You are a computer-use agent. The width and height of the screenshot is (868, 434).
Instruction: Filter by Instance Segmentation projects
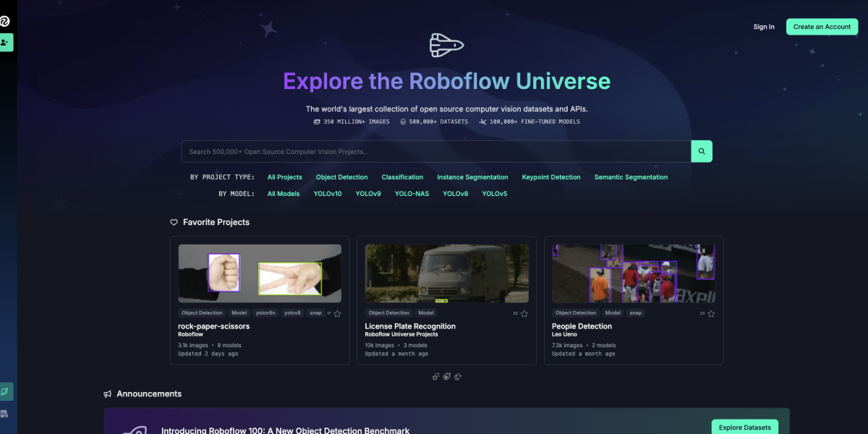[472, 176]
